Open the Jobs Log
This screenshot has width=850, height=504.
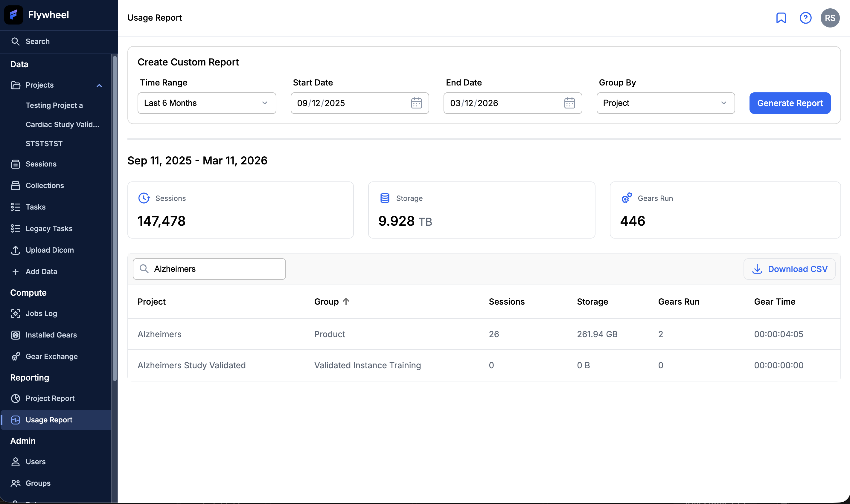(42, 314)
